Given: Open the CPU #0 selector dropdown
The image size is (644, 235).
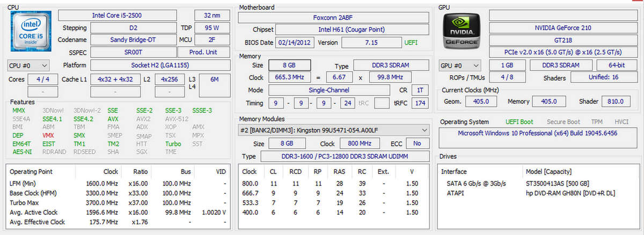Looking at the screenshot, I should 29,65.
